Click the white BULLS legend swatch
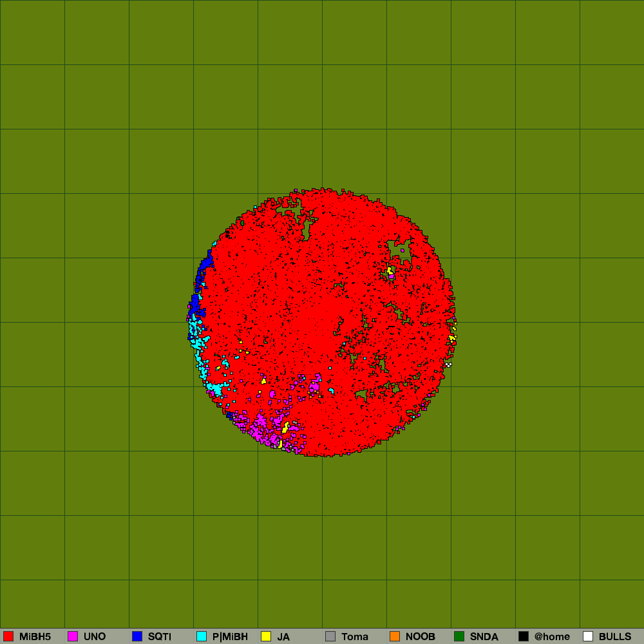644x644 pixels. (588, 636)
